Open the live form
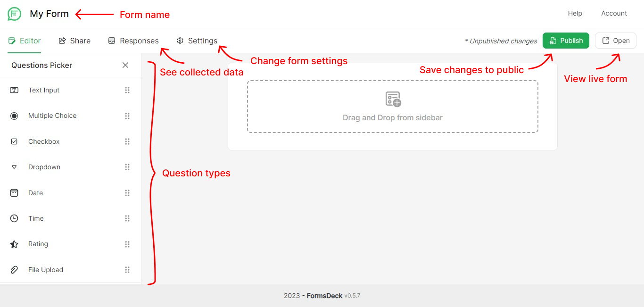The image size is (644, 307). click(615, 41)
